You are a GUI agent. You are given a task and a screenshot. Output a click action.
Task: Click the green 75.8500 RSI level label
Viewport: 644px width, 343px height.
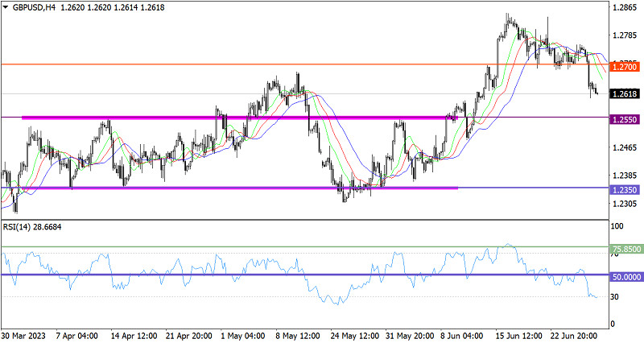click(626, 250)
